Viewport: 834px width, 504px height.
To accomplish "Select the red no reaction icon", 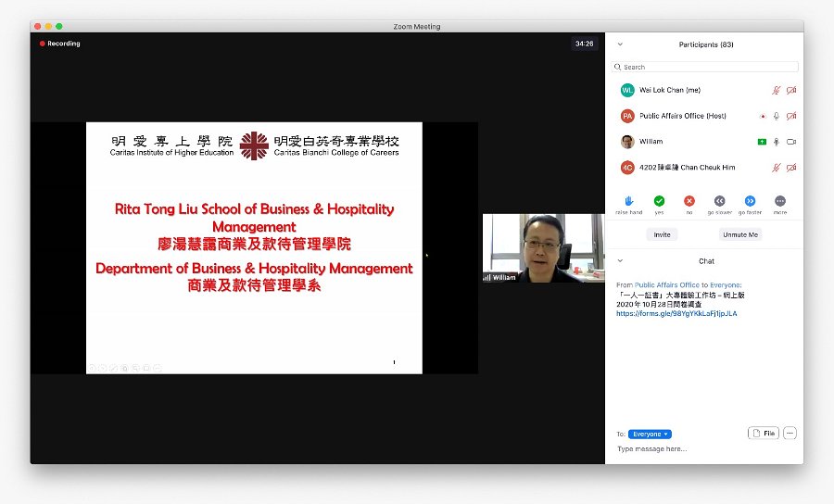I will coord(689,201).
